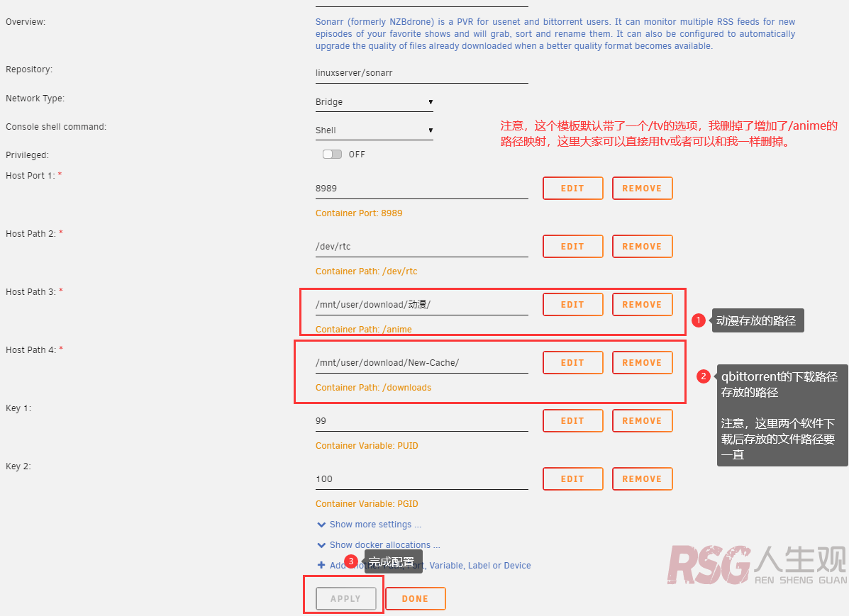
Task: Expand Show more settings
Action: [375, 525]
